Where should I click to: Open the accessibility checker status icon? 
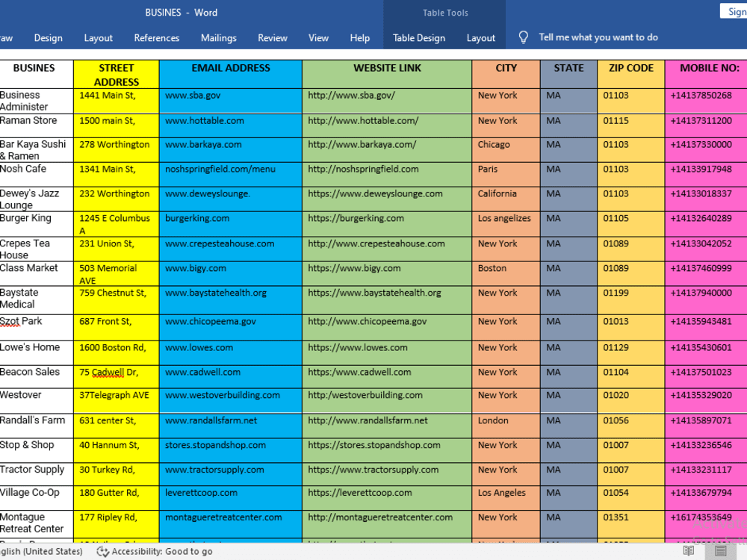pyautogui.click(x=102, y=552)
